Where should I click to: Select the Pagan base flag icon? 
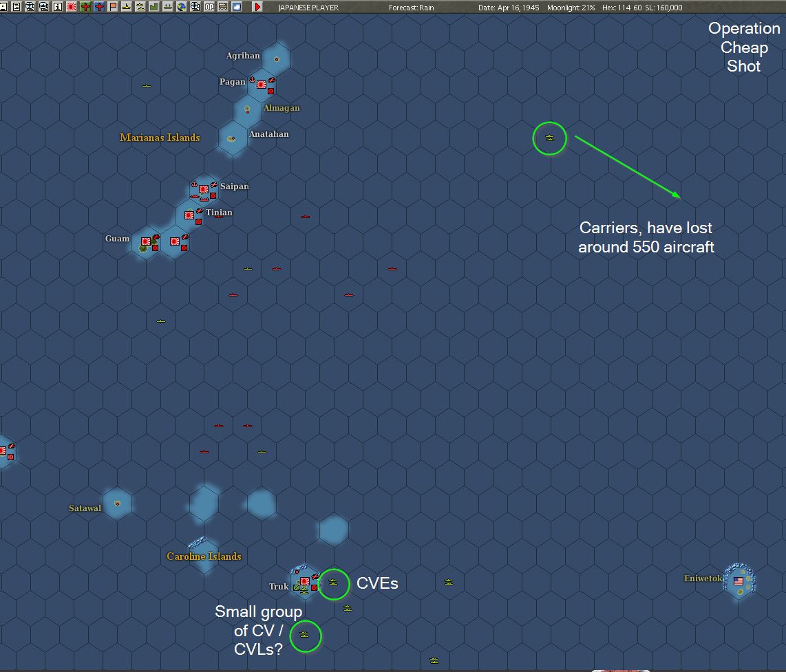pyautogui.click(x=261, y=84)
